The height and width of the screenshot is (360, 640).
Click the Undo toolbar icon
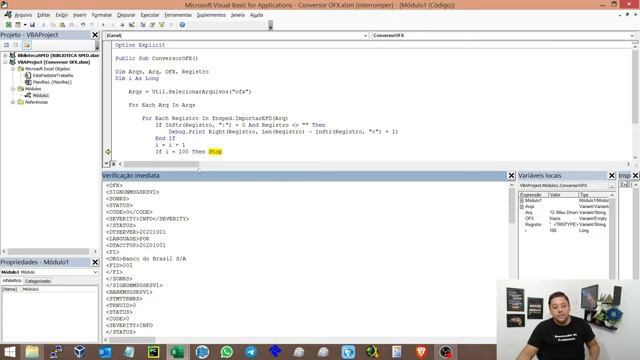[x=83, y=25]
